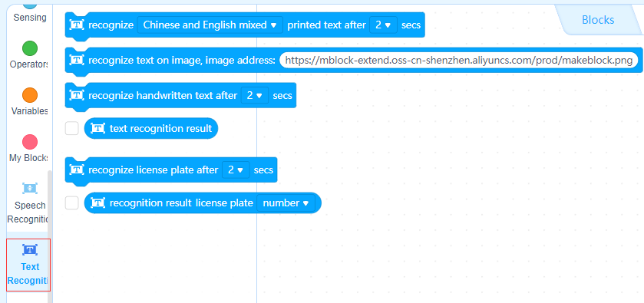Expand printed text seconds dropdown
The height and width of the screenshot is (303, 644).
384,25
